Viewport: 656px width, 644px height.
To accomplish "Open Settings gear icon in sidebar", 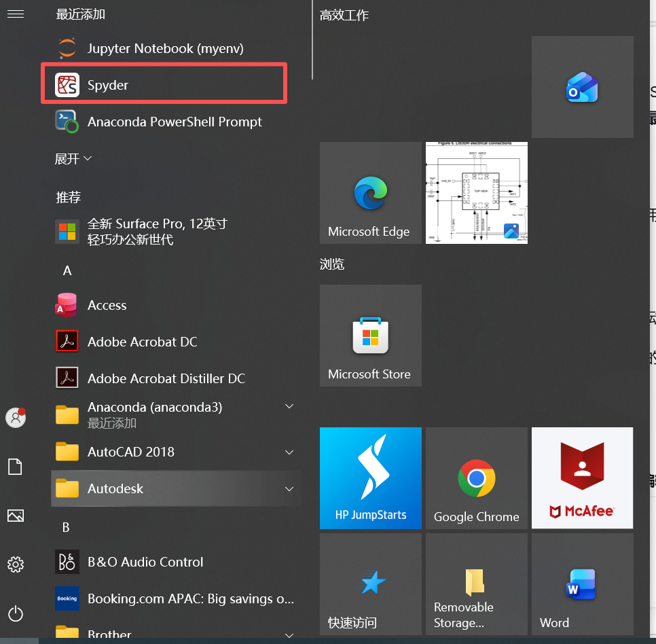I will (16, 565).
